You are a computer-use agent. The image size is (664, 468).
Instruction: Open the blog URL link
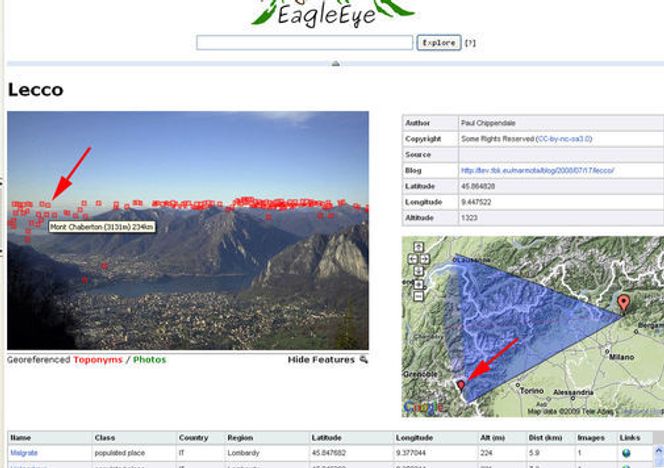click(x=537, y=171)
